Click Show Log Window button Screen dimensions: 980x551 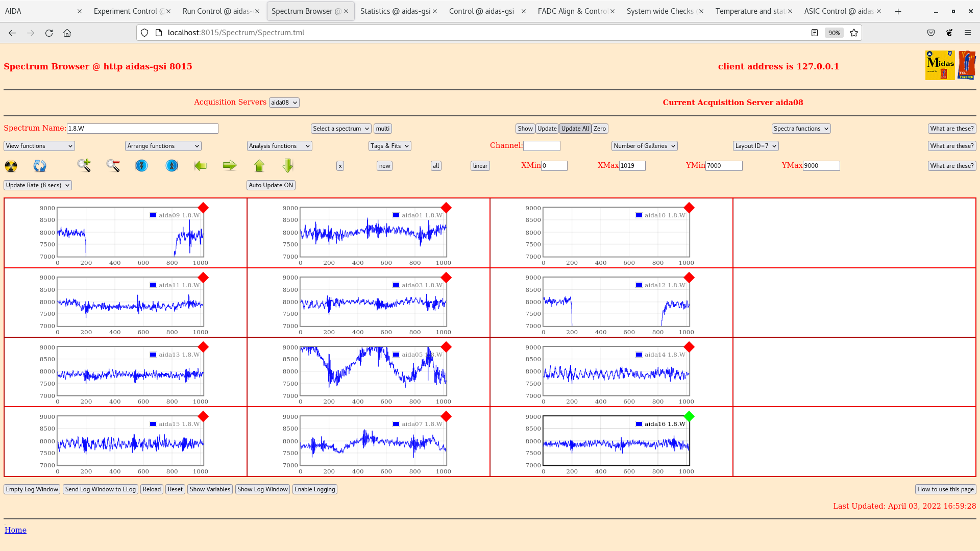click(263, 489)
